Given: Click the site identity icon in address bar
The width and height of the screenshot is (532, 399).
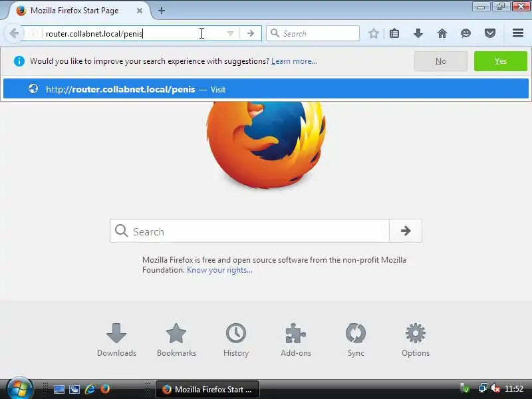Looking at the screenshot, I should 33,33.
